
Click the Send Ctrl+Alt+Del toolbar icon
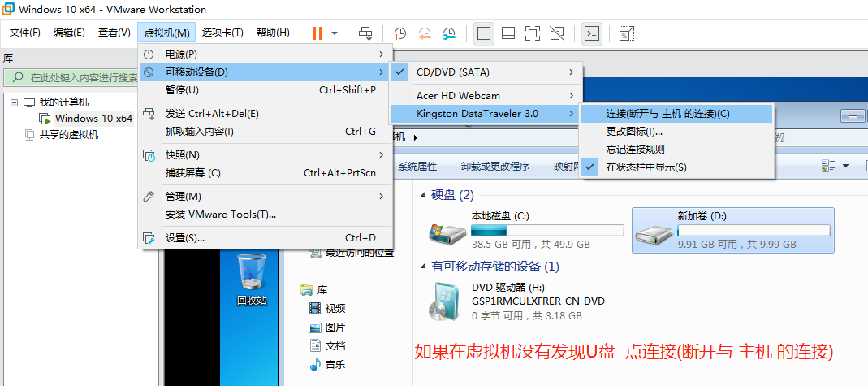pyautogui.click(x=365, y=33)
